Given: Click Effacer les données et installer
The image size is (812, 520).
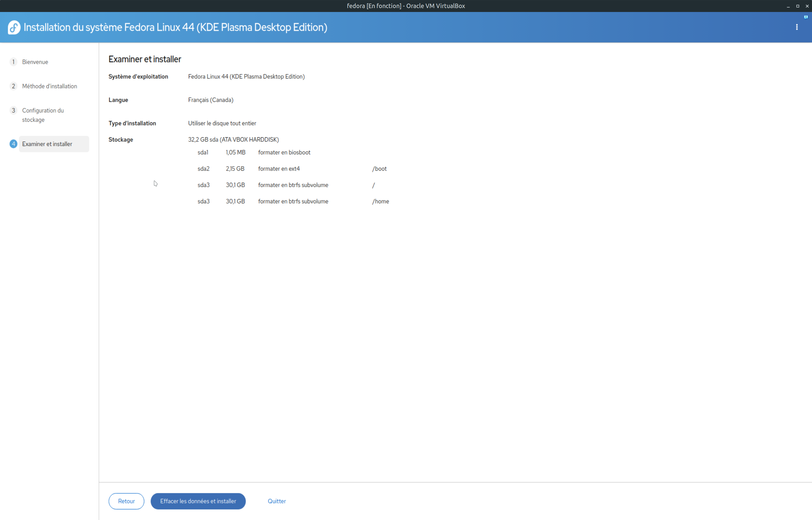Looking at the screenshot, I should [198, 501].
